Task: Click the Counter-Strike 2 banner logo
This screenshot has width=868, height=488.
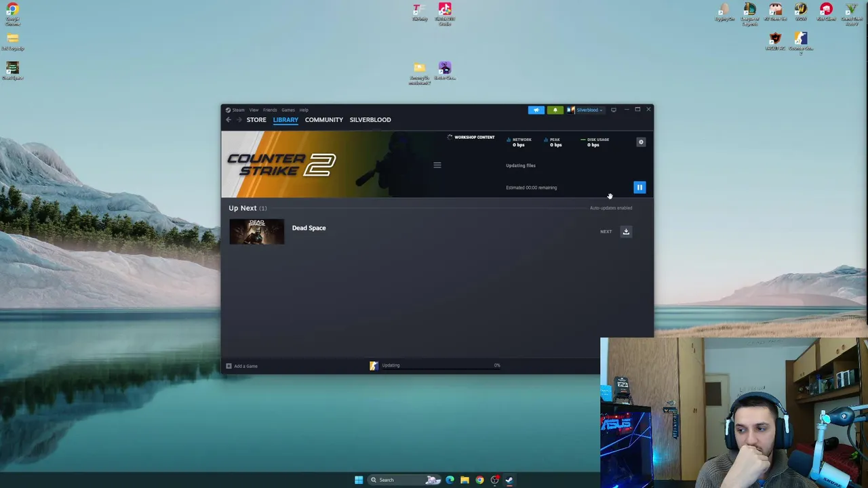Action: click(x=281, y=165)
